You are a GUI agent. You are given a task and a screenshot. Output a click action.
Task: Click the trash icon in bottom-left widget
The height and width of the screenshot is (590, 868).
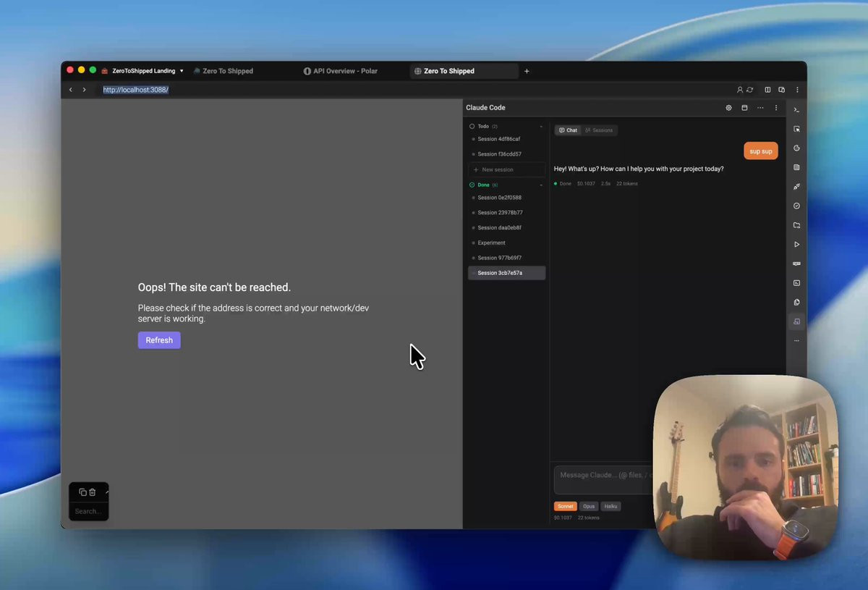[x=93, y=492]
